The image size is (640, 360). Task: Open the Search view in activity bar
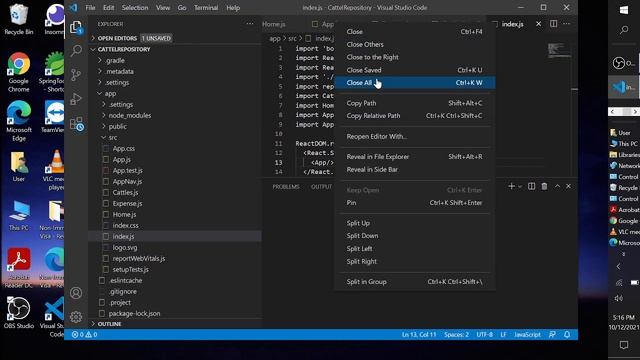click(x=76, y=51)
